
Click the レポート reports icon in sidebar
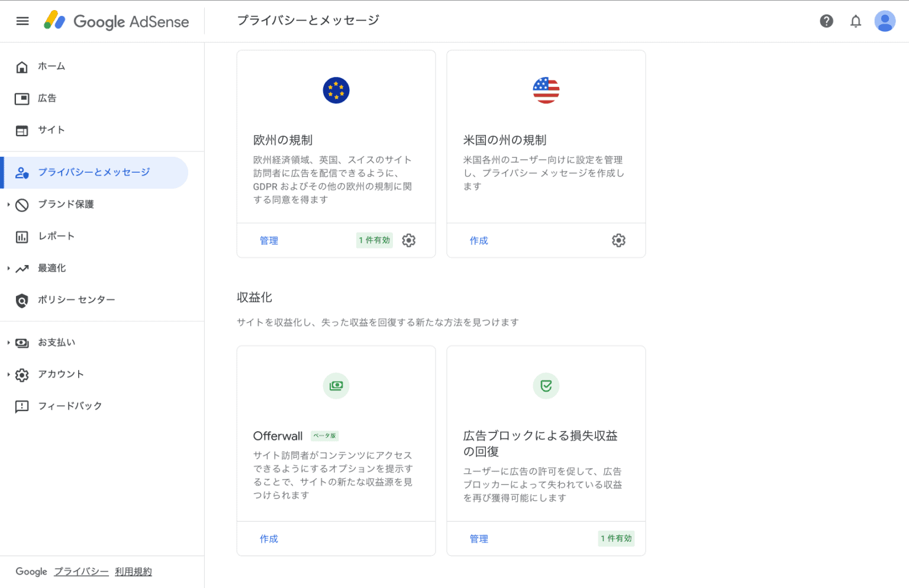22,236
